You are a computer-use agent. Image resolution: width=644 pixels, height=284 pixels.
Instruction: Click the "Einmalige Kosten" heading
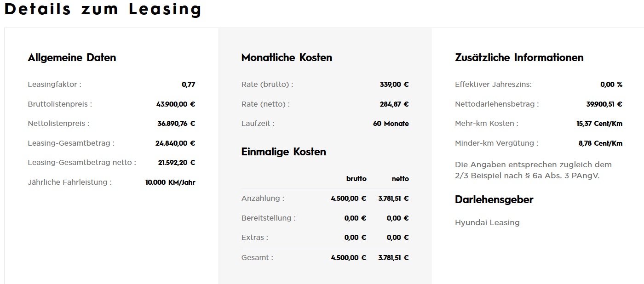(x=283, y=152)
